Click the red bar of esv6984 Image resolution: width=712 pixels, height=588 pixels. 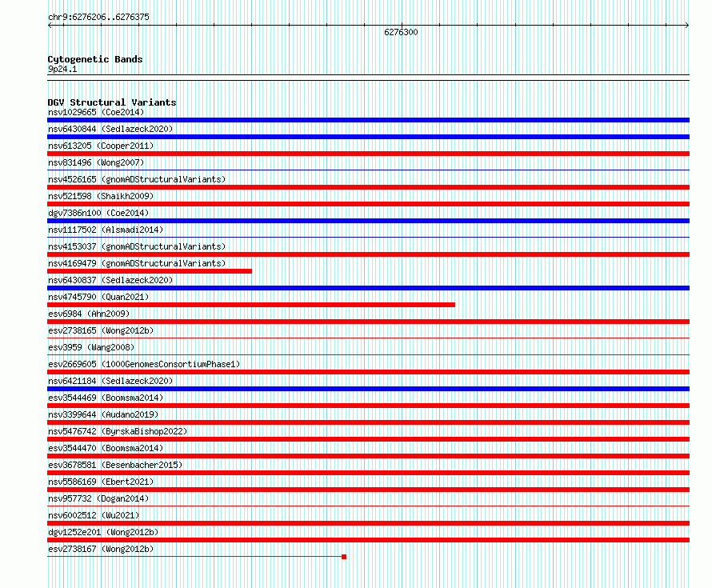[x=368, y=322]
